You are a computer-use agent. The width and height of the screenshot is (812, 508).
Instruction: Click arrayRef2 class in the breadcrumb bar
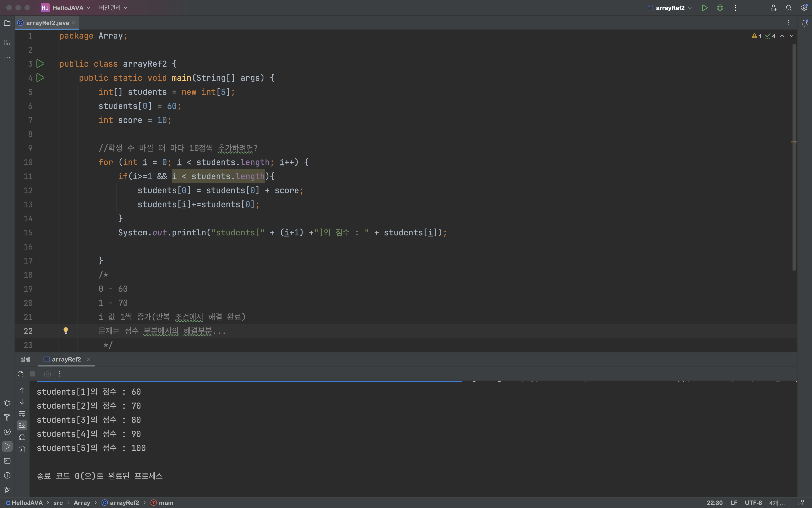click(x=121, y=503)
